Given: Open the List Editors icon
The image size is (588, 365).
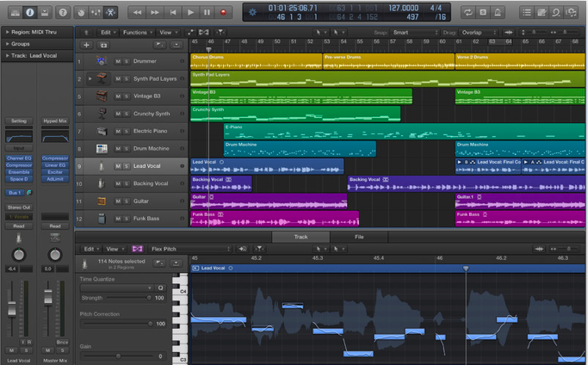Looking at the screenshot, I should tap(527, 12).
